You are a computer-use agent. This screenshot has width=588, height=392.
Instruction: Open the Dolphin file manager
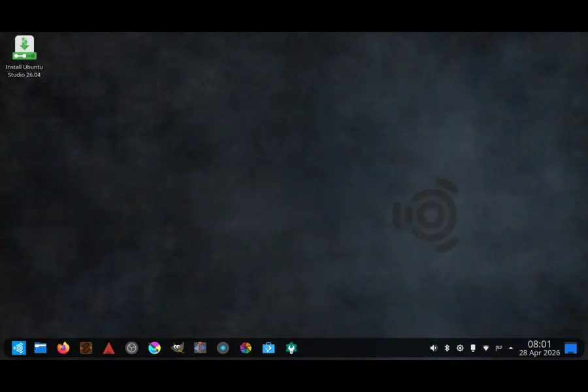tap(41, 348)
